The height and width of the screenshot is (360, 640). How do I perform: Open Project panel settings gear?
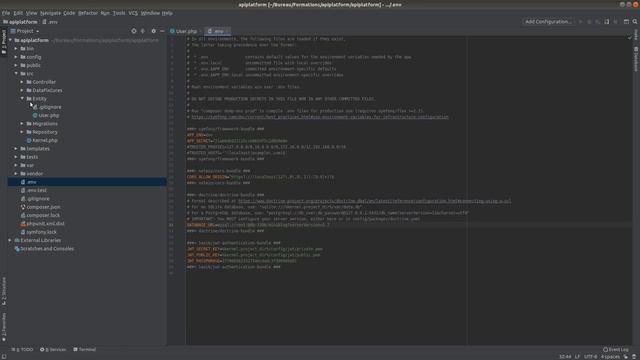tap(153, 31)
